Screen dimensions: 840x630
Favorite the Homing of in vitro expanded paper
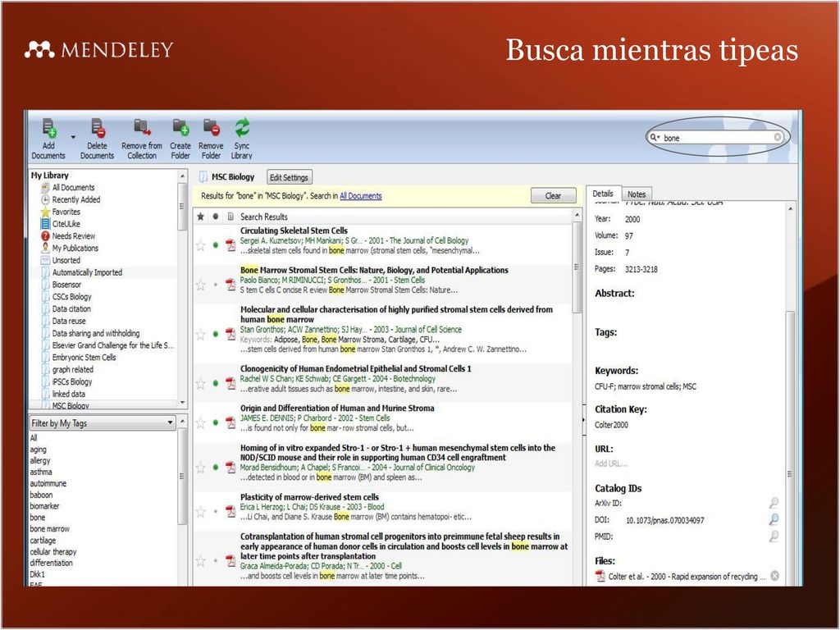[x=200, y=468]
